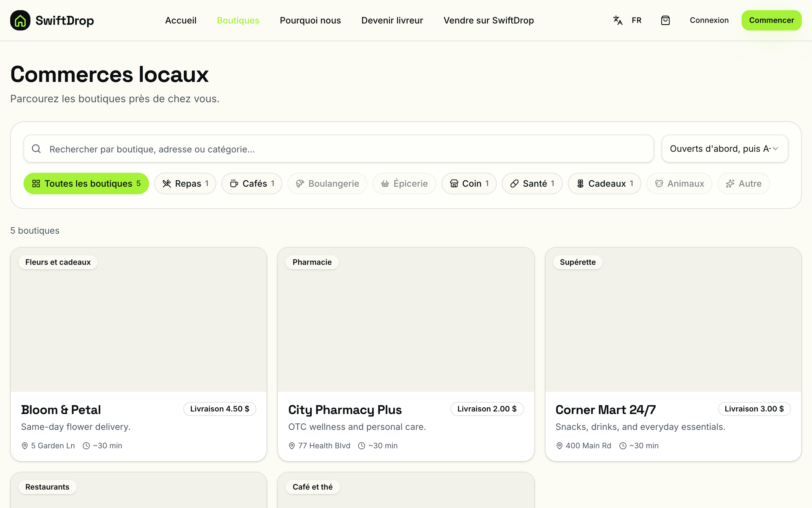Screen dimensions: 812x508
Task: Click the location pin beside 5 Garden Ln
Action: point(24,445)
